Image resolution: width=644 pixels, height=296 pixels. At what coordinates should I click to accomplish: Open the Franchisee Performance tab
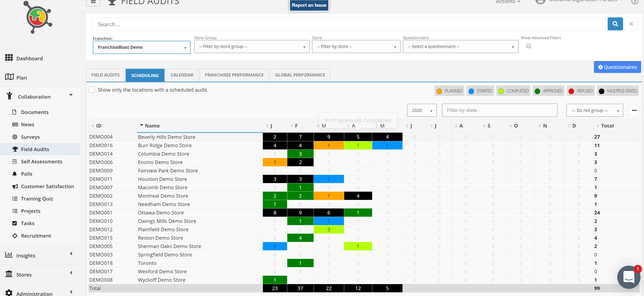234,75
